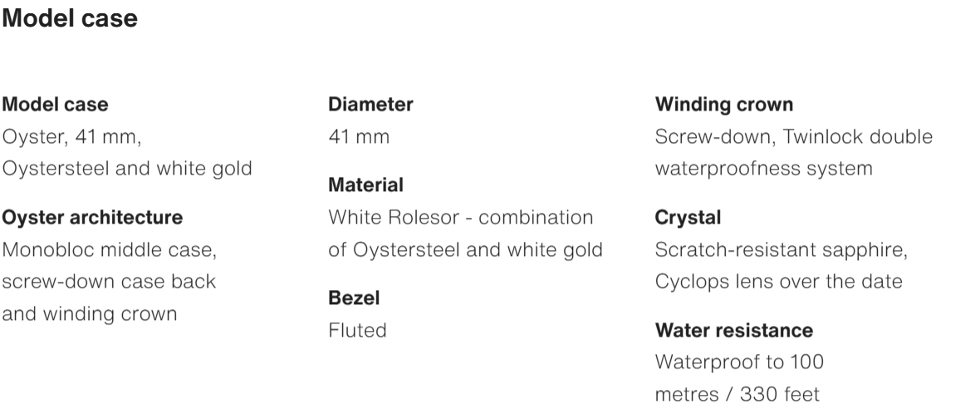Click the "Diameter" label
Viewport: 980px width, 409px height.
coord(370,105)
